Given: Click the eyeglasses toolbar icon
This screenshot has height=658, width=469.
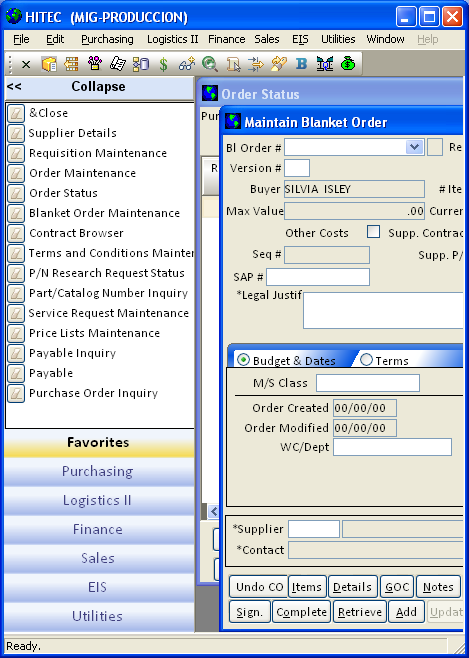Looking at the screenshot, I should pos(187,64).
